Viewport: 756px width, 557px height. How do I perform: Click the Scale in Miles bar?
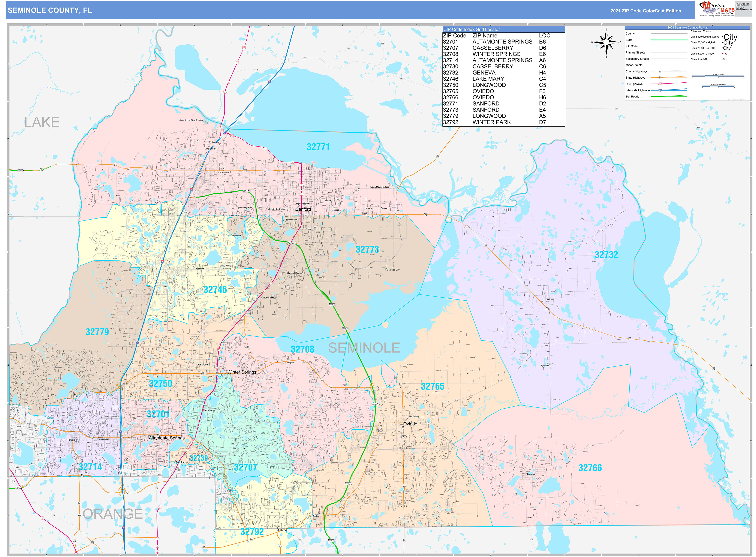click(x=718, y=76)
